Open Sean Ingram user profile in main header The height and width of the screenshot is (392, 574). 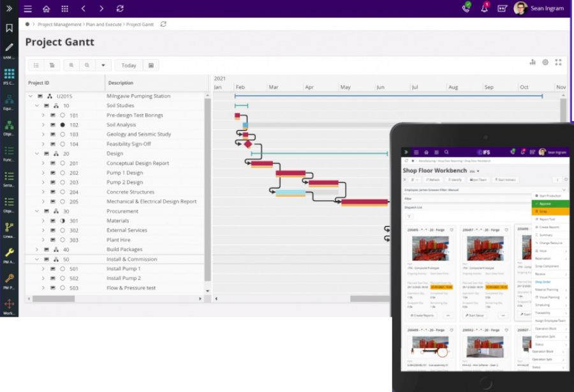[x=539, y=8]
